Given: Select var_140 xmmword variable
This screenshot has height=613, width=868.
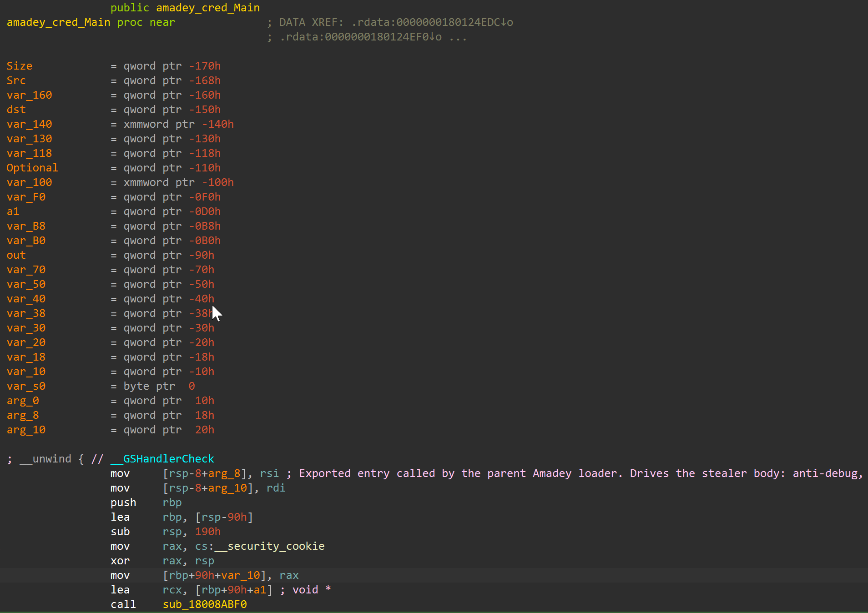Looking at the screenshot, I should click(x=30, y=124).
